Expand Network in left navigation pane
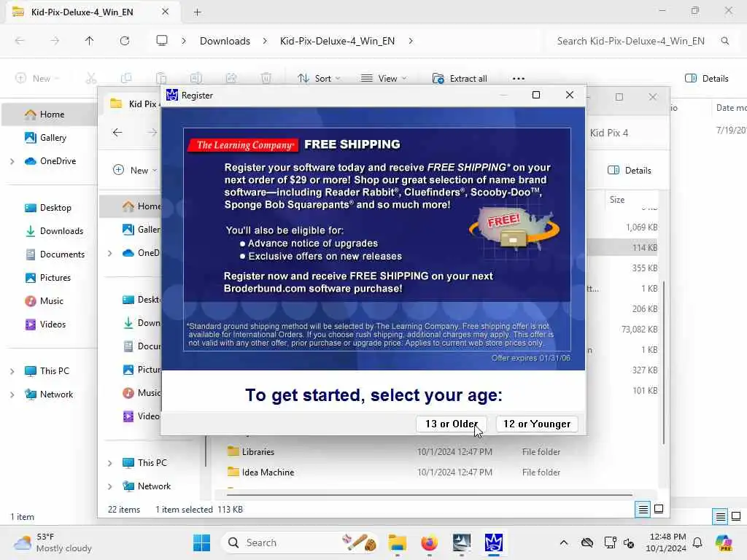This screenshot has height=560, width=747. coord(12,394)
